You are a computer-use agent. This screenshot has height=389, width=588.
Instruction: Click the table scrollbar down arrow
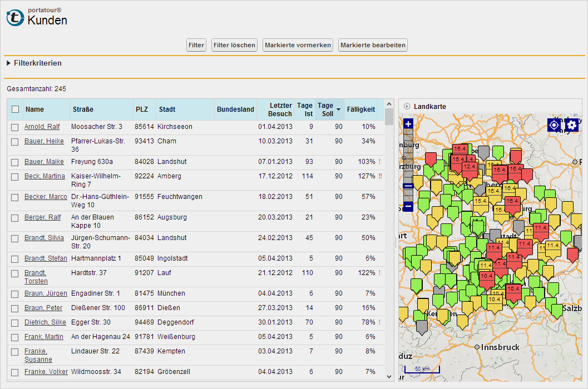pos(389,376)
